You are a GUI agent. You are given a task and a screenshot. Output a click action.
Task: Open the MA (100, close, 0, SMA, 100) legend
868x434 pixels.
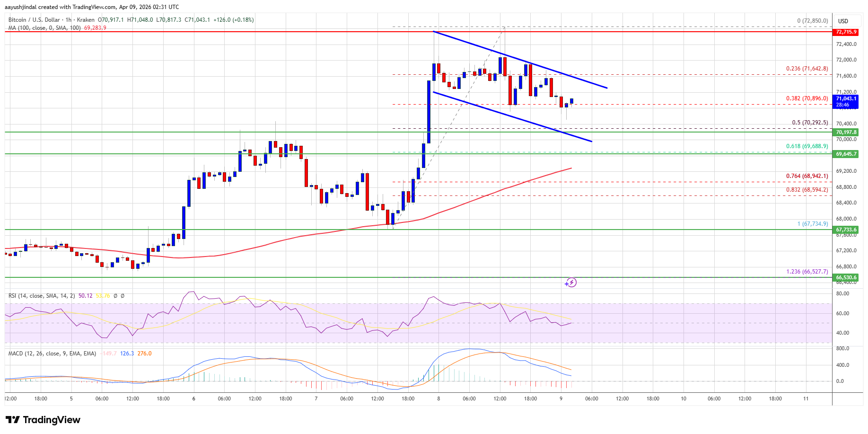pyautogui.click(x=44, y=28)
